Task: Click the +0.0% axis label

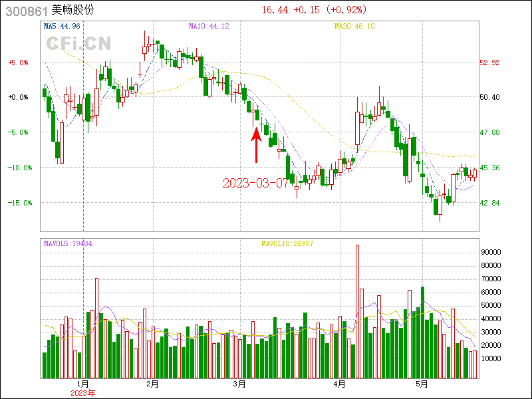Action: click(x=19, y=97)
